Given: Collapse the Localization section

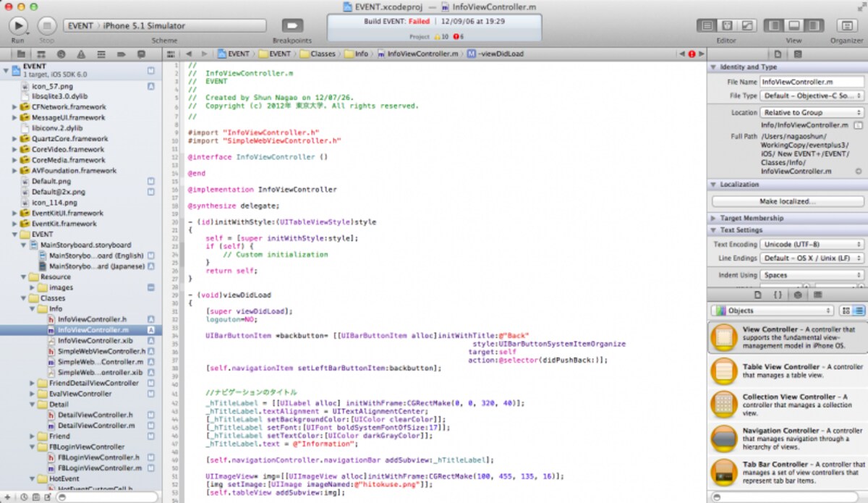Looking at the screenshot, I should click(x=713, y=185).
